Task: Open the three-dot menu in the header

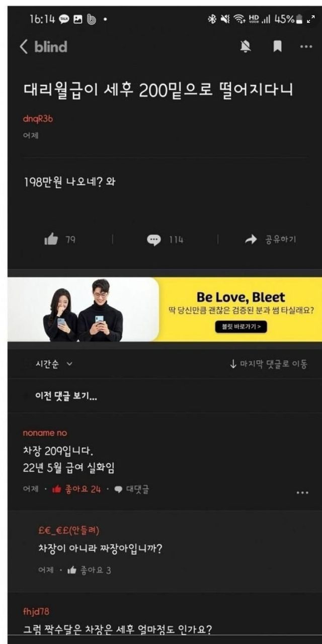Action: point(306,47)
